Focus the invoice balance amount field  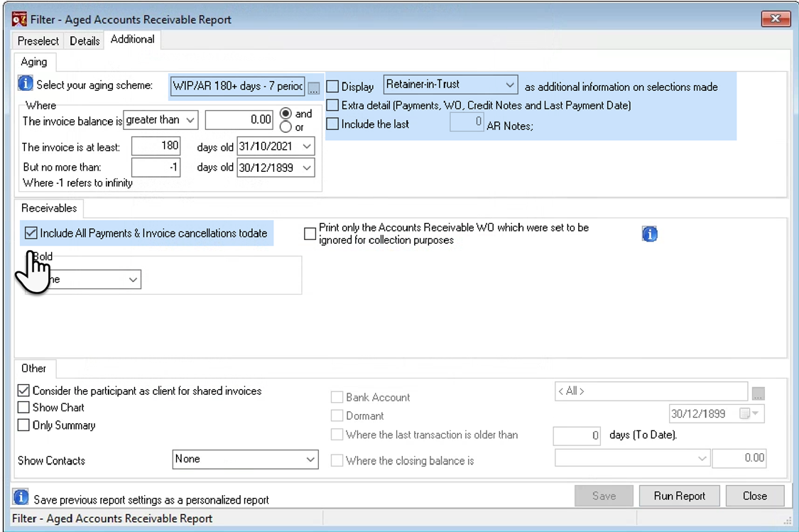coord(239,120)
